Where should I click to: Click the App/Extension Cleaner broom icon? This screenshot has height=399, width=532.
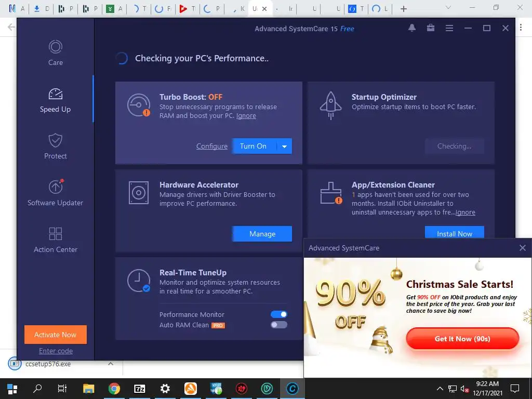(331, 193)
